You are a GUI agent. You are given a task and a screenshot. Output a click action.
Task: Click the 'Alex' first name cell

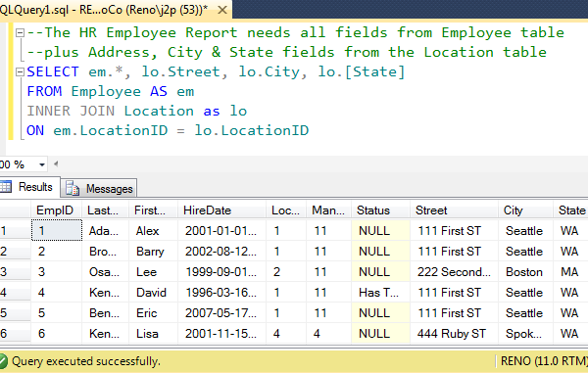coord(154,231)
